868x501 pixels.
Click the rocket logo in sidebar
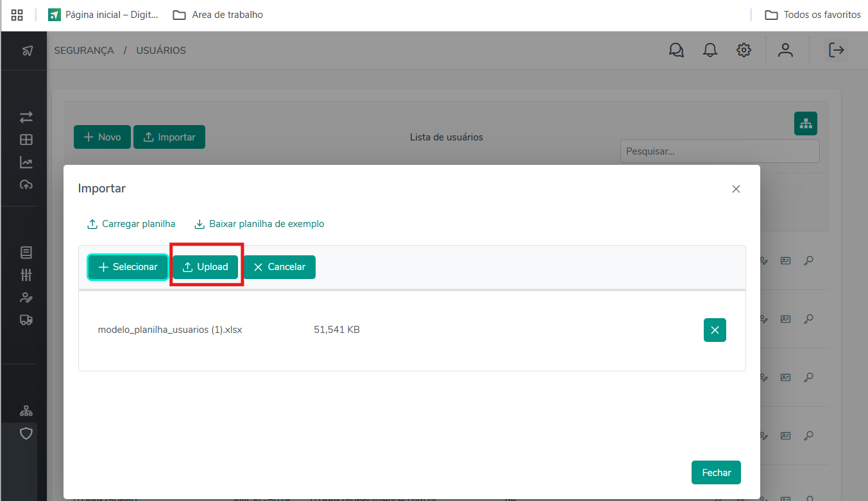(x=27, y=51)
